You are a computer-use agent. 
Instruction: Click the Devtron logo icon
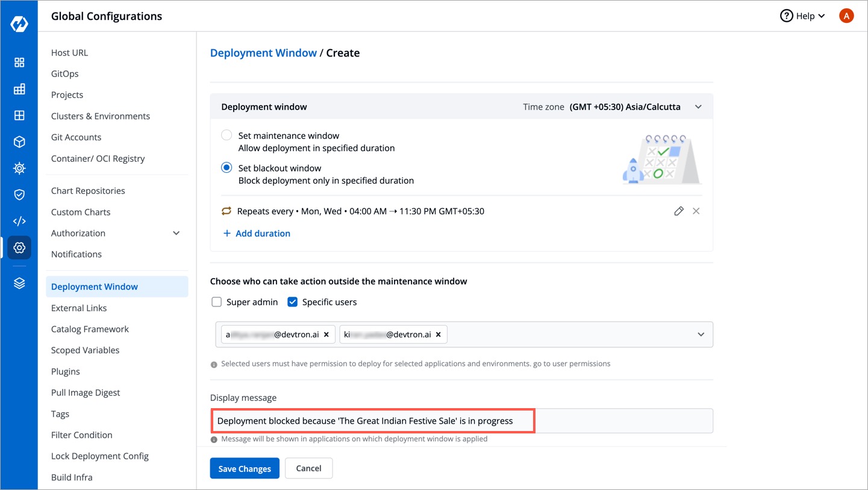[x=19, y=24]
